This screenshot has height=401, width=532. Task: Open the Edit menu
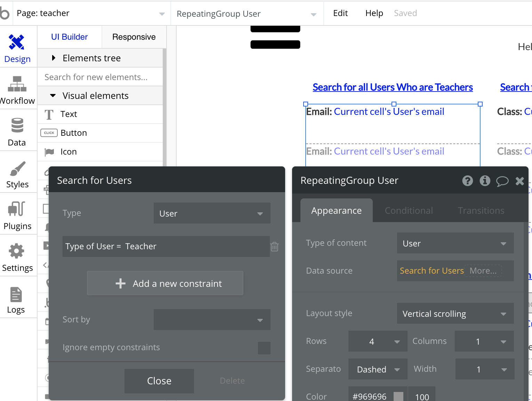click(340, 13)
